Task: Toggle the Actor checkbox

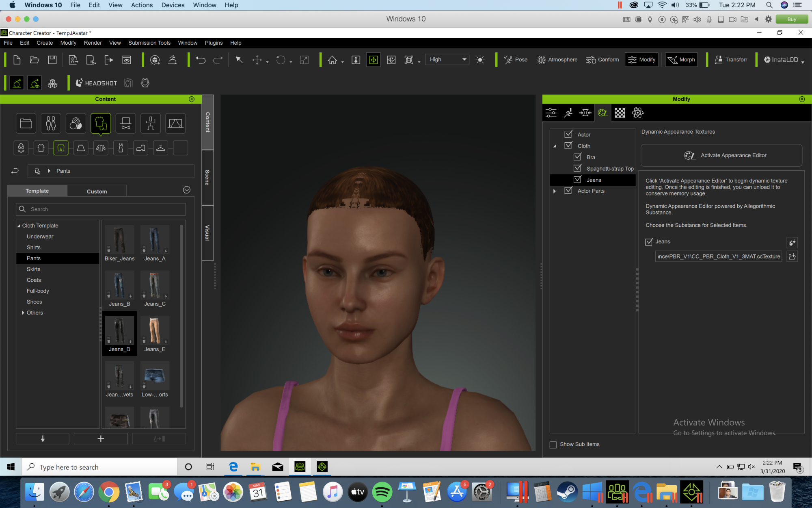Action: pos(568,134)
